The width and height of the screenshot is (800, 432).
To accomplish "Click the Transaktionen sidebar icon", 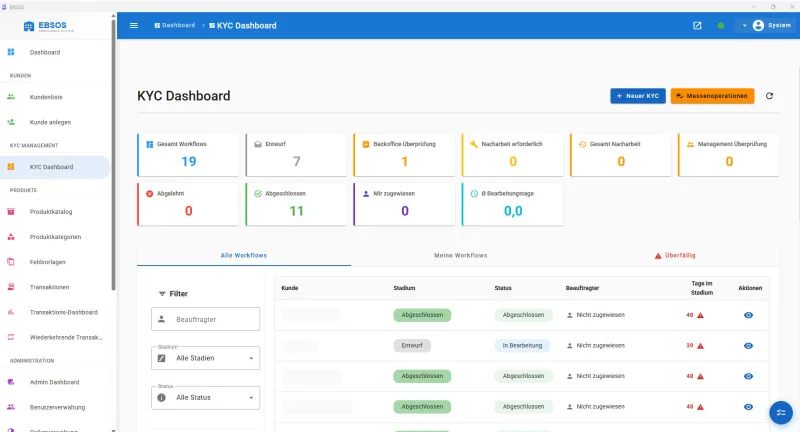I will click(11, 287).
